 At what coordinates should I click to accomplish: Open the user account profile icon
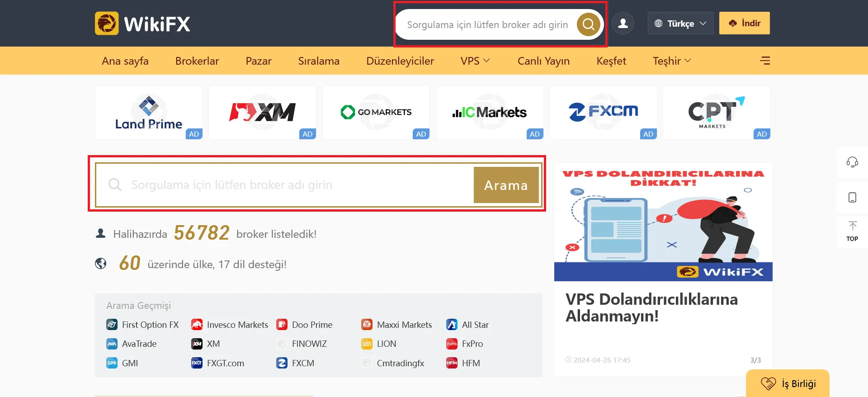[x=623, y=24]
